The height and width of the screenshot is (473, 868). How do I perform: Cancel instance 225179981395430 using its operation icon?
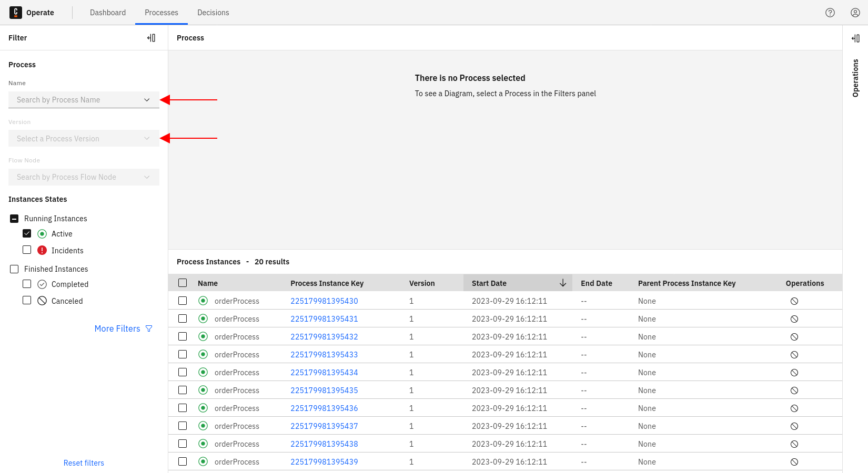794,301
